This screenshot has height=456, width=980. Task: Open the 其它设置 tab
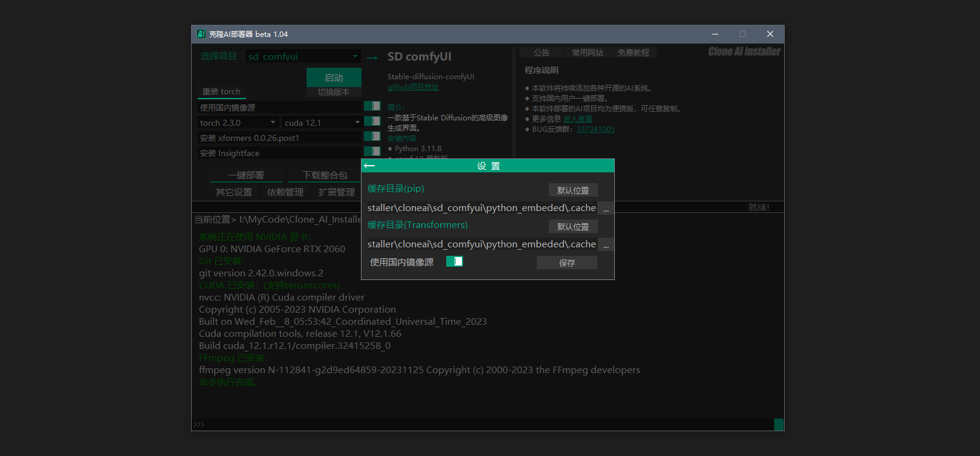coord(234,192)
